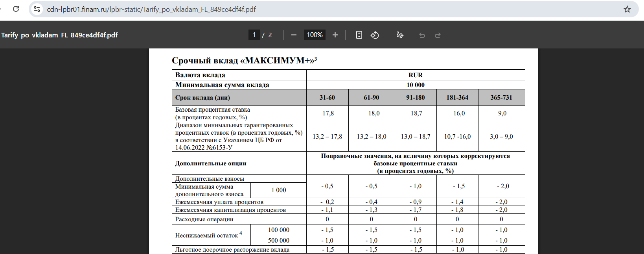Screen dimensions: 644x254
Task: Select the «Минимальная сумма дополнительного взноса» label
Action: coord(210,190)
